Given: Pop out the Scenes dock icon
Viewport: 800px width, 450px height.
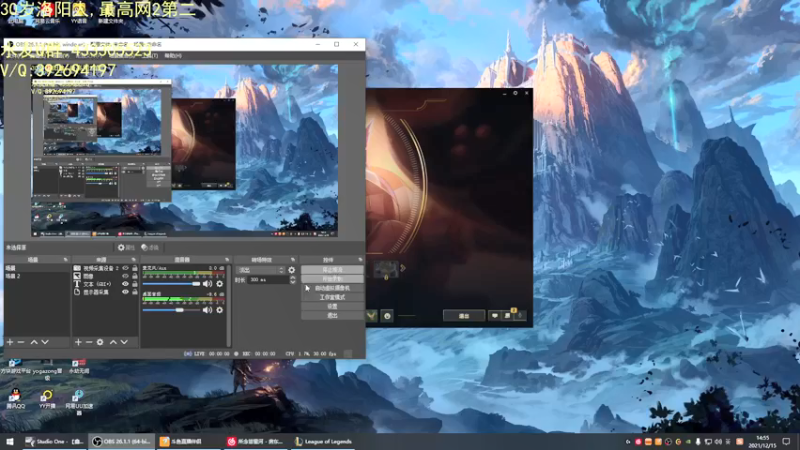Looking at the screenshot, I should click(65, 260).
